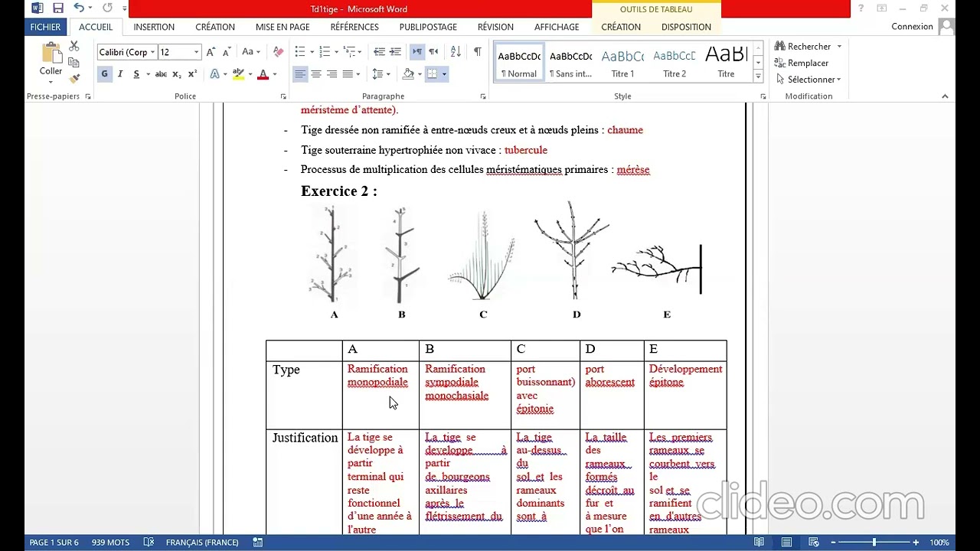Viewport: 980px width, 551px height.
Task: Toggle left paragraph alignment
Action: (x=300, y=74)
